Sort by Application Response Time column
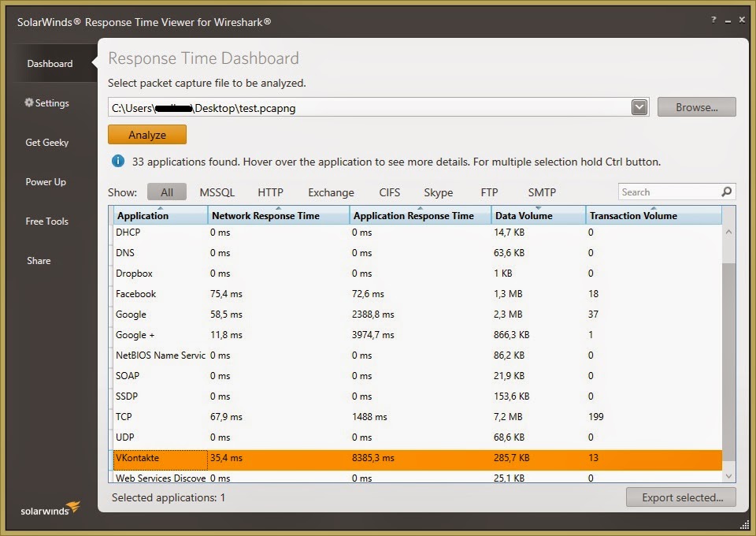Screen dimensions: 756x536 pos(420,215)
